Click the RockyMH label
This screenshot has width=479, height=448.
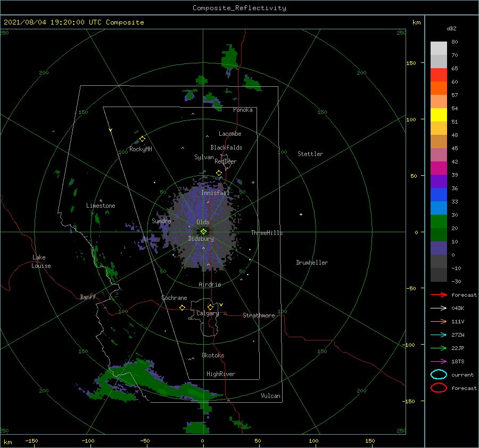(141, 149)
